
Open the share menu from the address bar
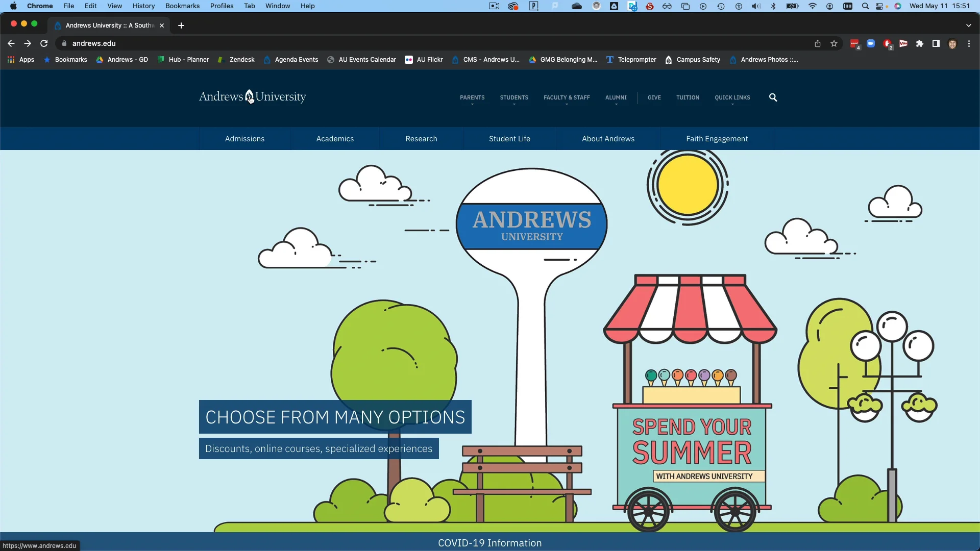pos(818,43)
